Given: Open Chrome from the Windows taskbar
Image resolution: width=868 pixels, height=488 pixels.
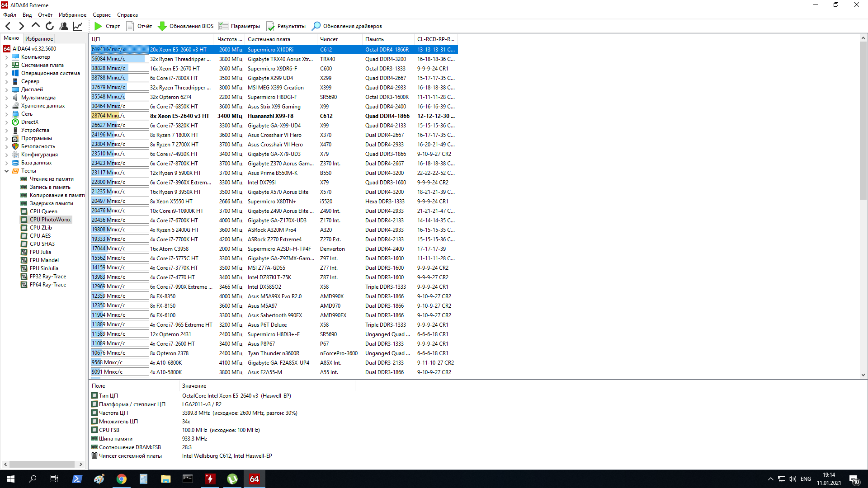Looking at the screenshot, I should click(121, 479).
